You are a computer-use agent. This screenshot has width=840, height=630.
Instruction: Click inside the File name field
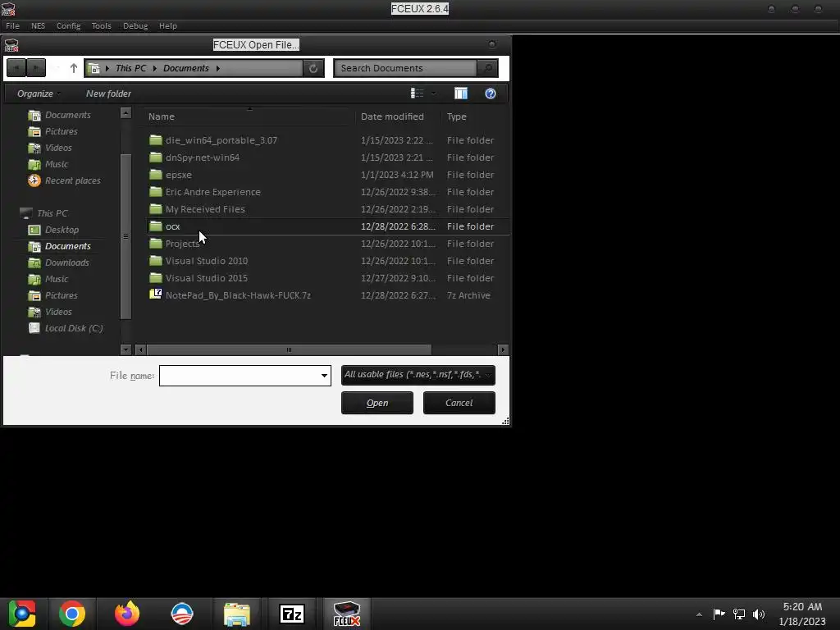coord(239,376)
